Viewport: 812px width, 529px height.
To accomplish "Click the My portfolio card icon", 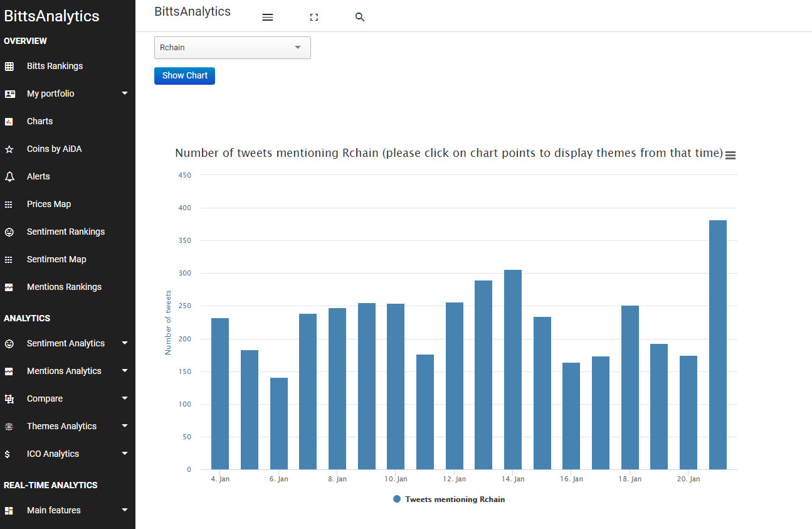I will coord(9,94).
